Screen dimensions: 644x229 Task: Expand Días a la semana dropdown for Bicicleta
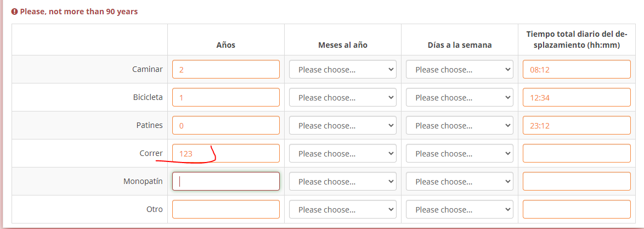pyautogui.click(x=459, y=98)
